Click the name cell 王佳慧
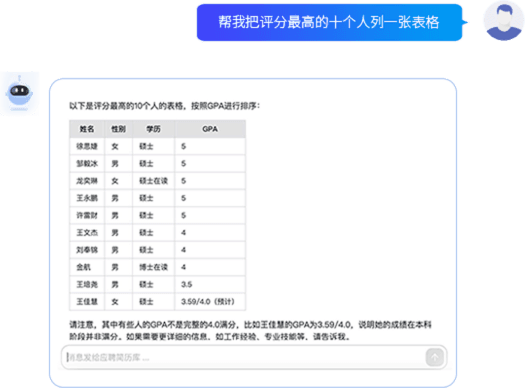525x388 pixels. click(87, 302)
